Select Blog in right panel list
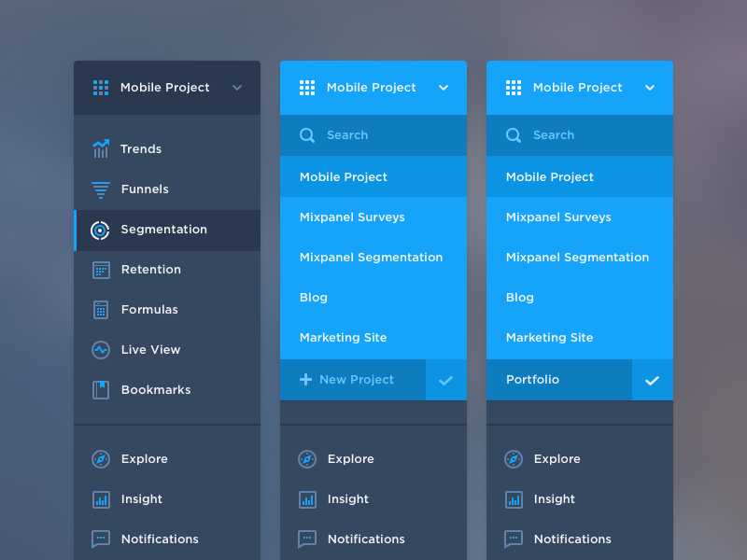Viewport: 747px width, 560px height. coord(580,297)
